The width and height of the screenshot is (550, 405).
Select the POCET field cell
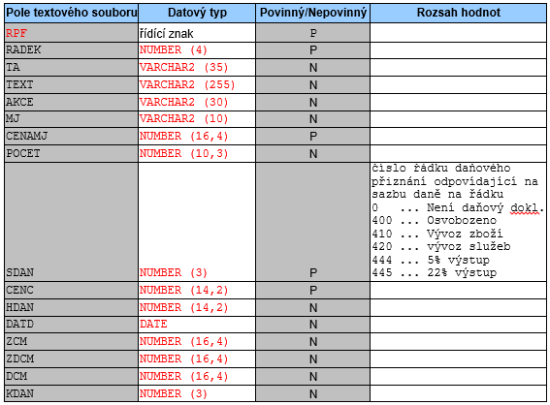point(72,154)
